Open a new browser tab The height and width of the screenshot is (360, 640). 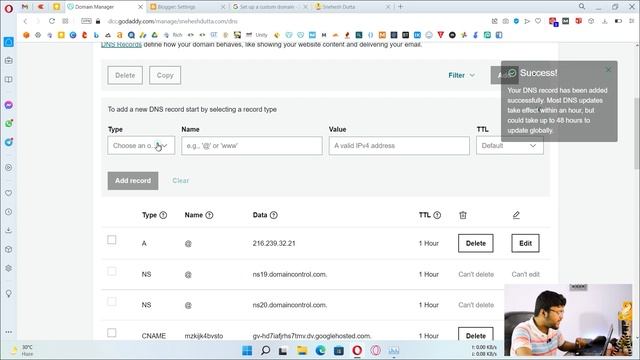click(400, 7)
